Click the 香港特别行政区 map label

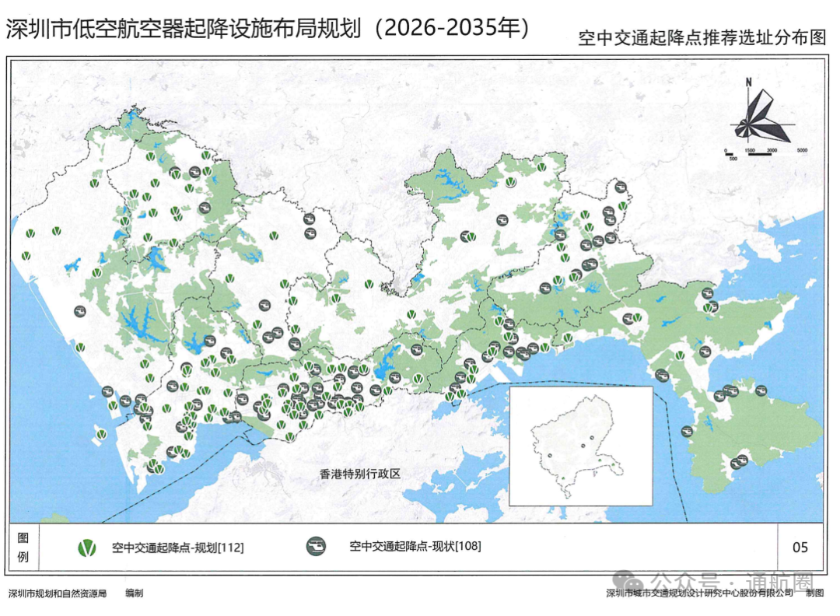pos(360,474)
